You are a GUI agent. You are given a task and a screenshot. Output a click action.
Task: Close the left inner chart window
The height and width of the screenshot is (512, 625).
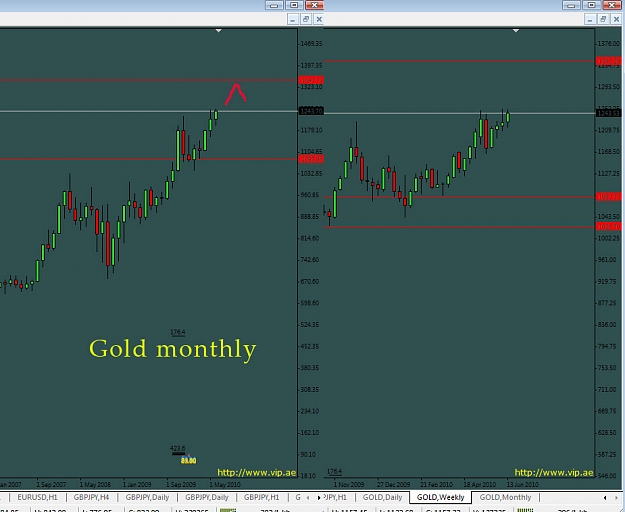click(319, 19)
